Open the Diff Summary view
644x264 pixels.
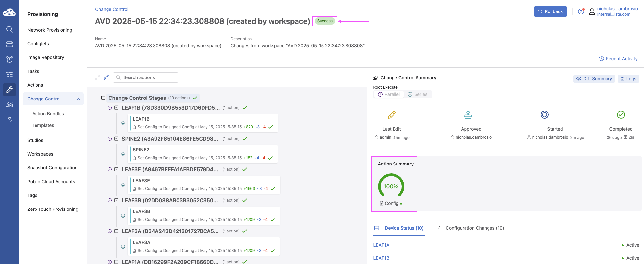click(594, 79)
